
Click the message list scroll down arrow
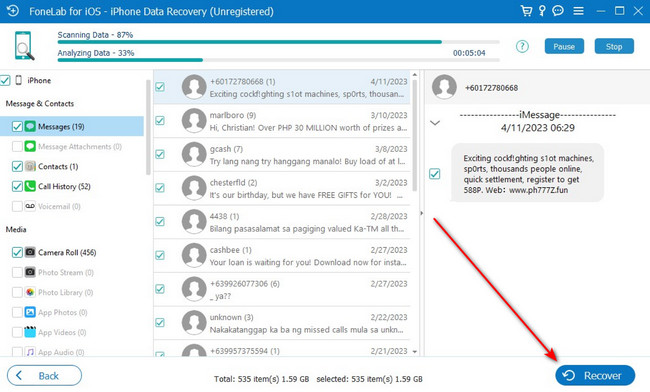415,352
